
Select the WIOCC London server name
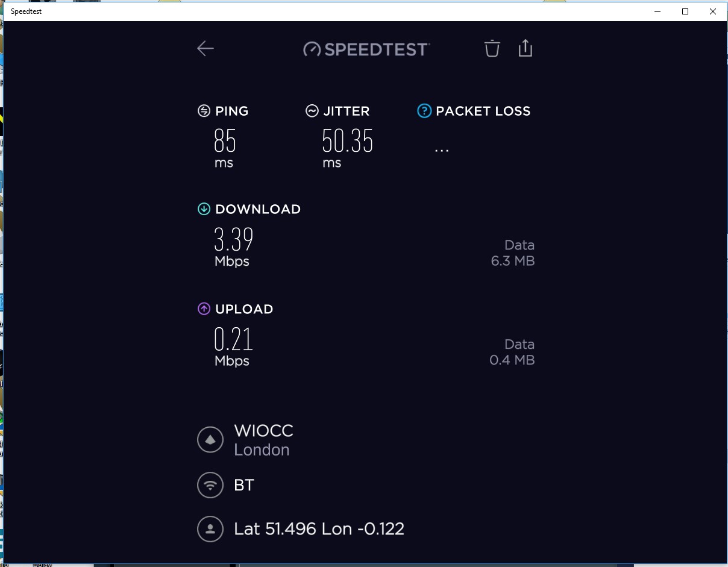click(x=263, y=430)
